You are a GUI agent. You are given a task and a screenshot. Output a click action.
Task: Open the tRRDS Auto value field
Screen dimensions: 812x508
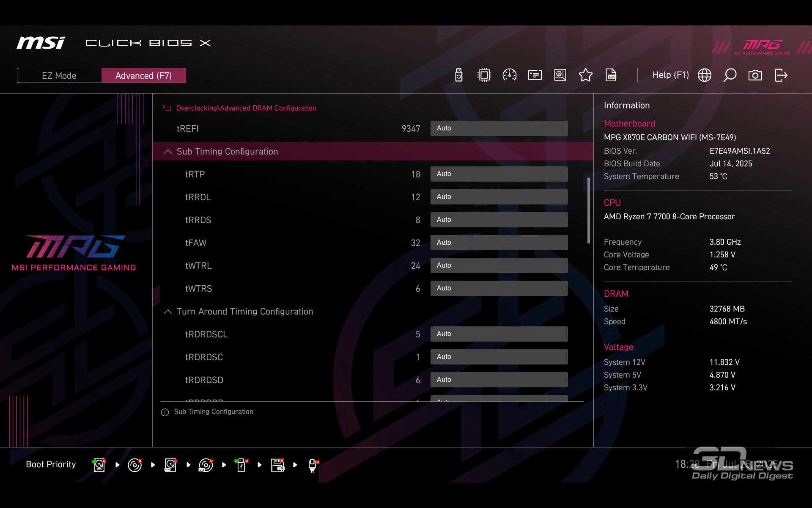[x=499, y=220]
